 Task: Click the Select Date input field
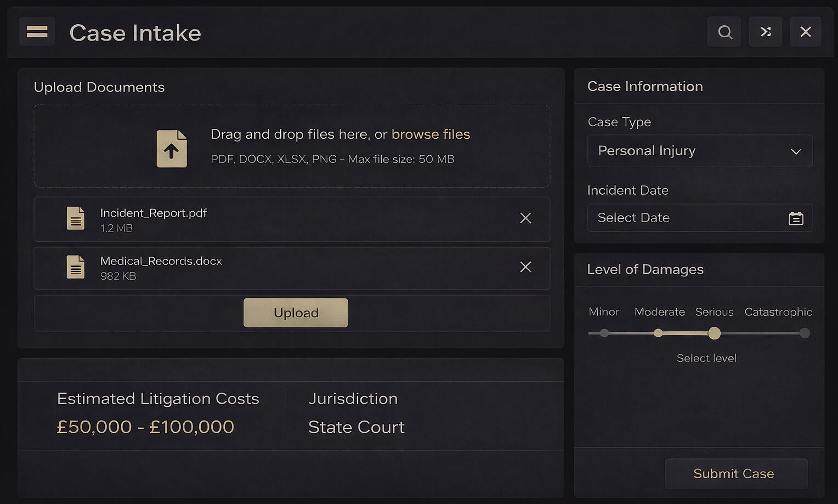tap(686, 218)
